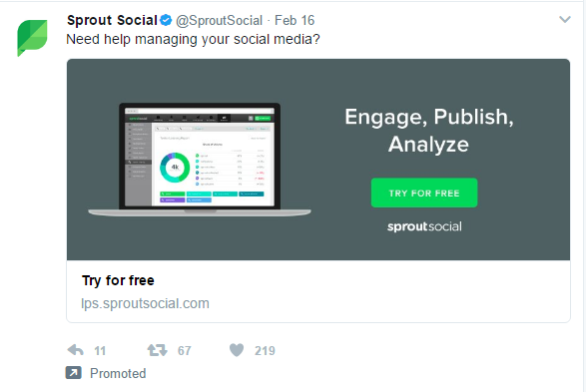The image size is (586, 392).
Task: Click the Promoted label text
Action: click(x=118, y=373)
